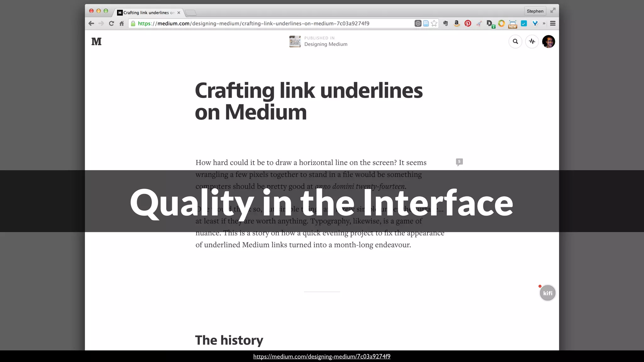Open the user avatar menu
The width and height of the screenshot is (644, 362).
coord(549,41)
